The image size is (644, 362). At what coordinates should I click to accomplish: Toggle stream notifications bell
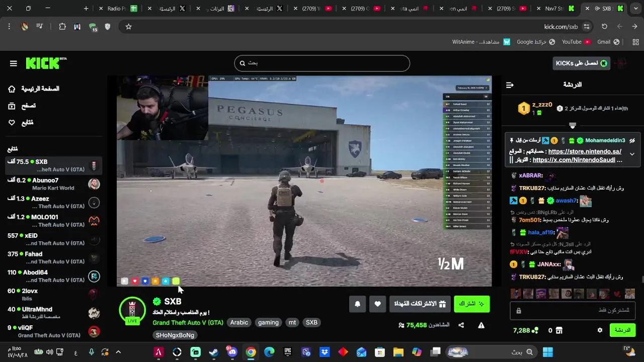[x=358, y=304]
